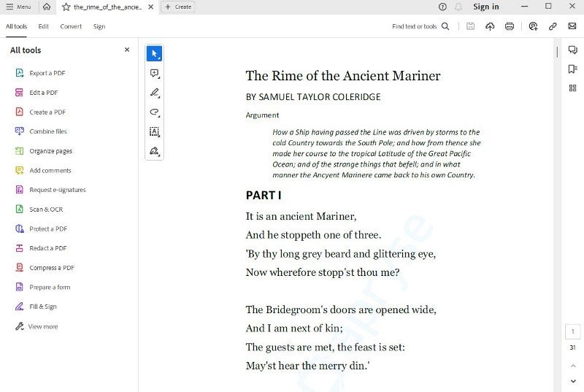The height and width of the screenshot is (392, 584).
Task: Star the the_rime_of_the_ancient document tab
Action: pos(66,7)
